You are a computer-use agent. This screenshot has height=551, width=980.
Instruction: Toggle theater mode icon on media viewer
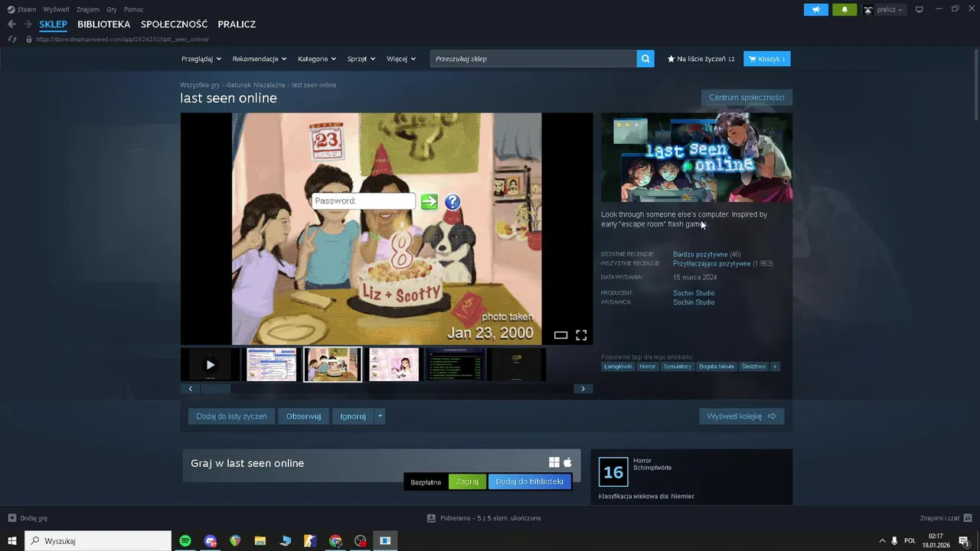[560, 335]
